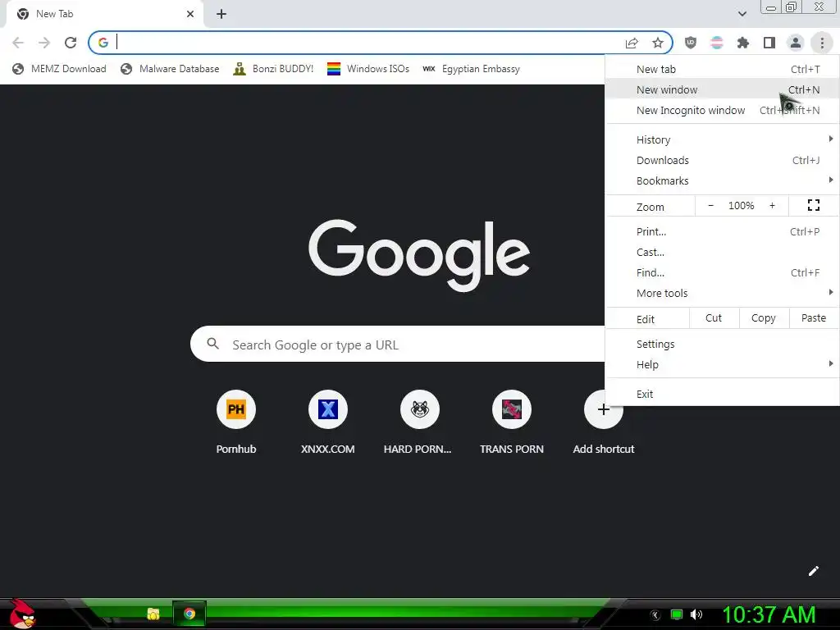The width and height of the screenshot is (840, 630).
Task: Open Windows ISOs bookmark
Action: pyautogui.click(x=368, y=69)
